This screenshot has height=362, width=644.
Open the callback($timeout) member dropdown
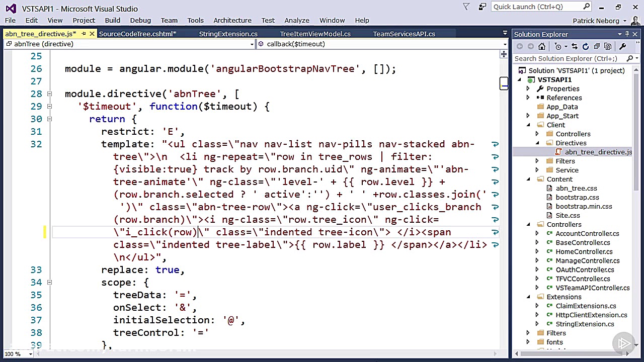[505, 44]
